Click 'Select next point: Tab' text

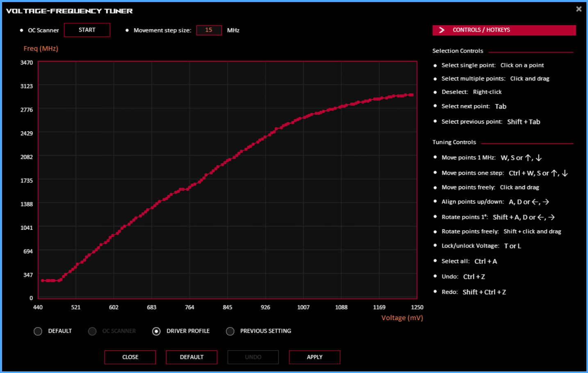coord(474,106)
